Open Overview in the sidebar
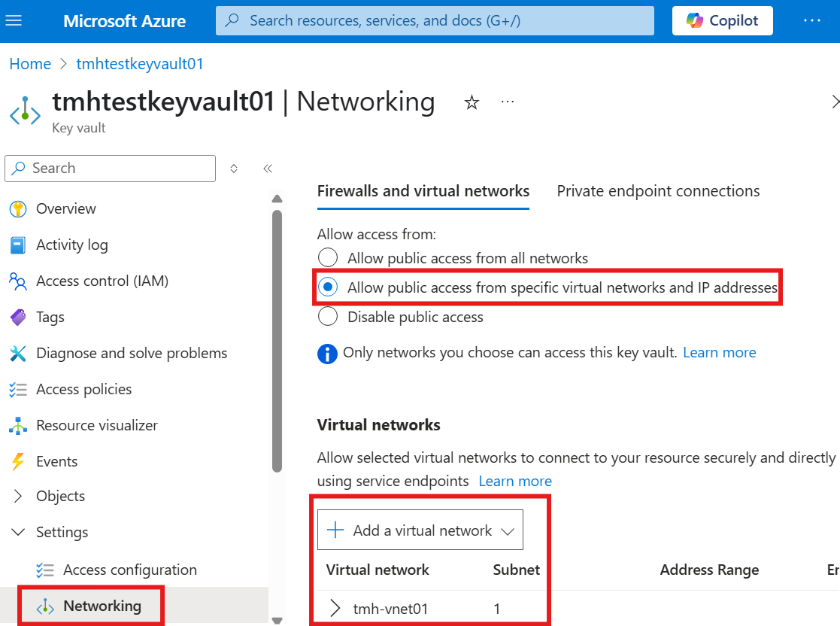Image resolution: width=840 pixels, height=626 pixels. click(66, 208)
